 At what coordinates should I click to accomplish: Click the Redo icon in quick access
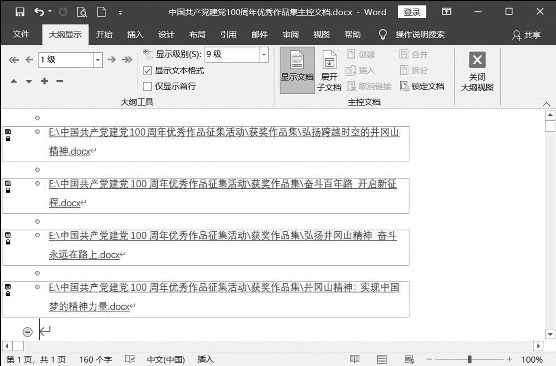[x=63, y=12]
